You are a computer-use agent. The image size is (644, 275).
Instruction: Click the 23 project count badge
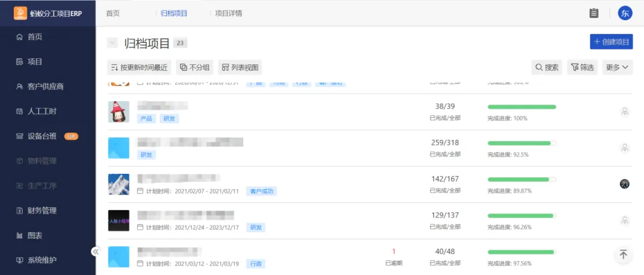180,43
